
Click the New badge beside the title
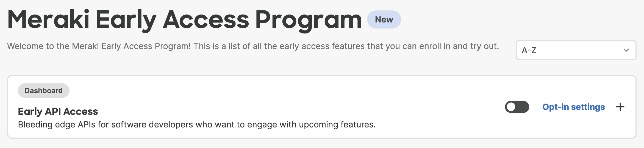coord(384,19)
